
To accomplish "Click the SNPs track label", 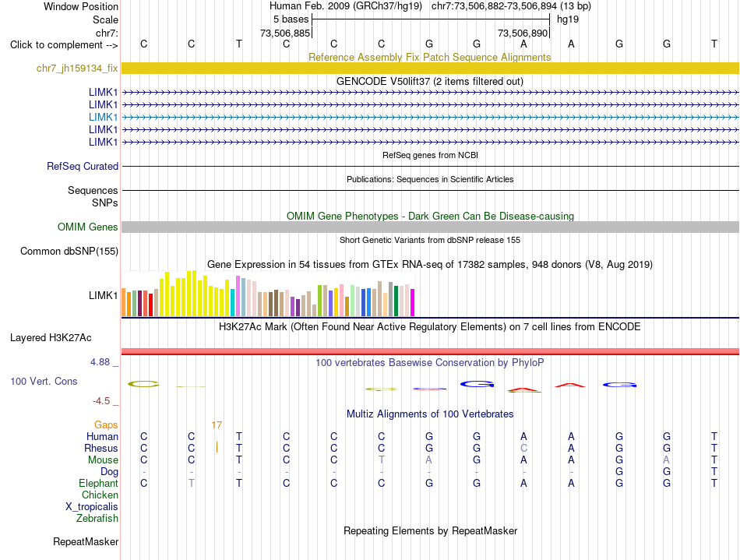I will point(105,203).
